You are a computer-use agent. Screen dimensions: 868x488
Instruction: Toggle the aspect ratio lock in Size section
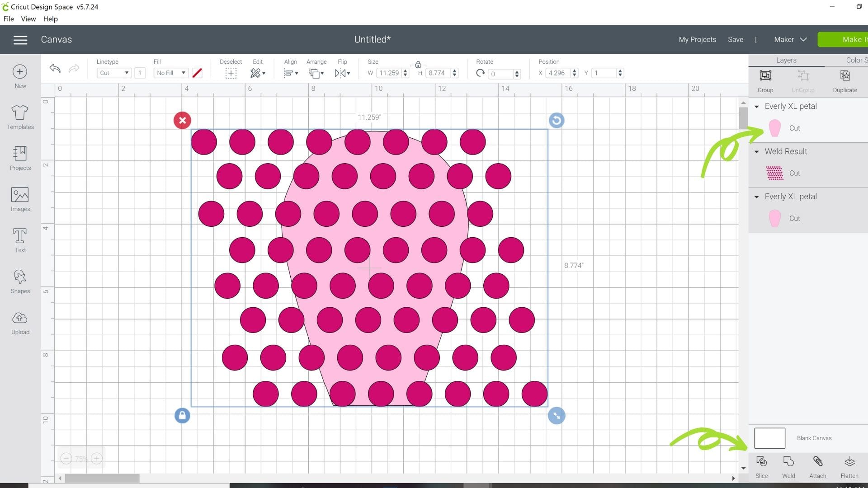(x=418, y=64)
